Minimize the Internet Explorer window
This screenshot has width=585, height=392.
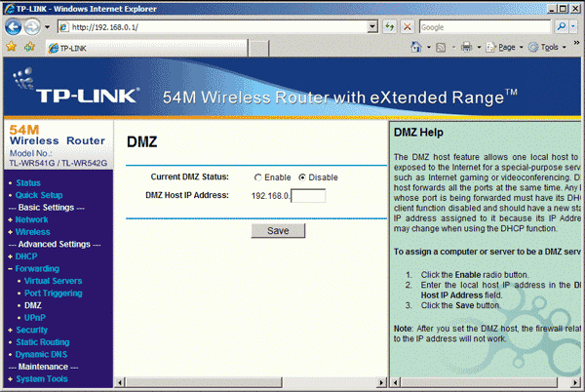[x=553, y=9]
